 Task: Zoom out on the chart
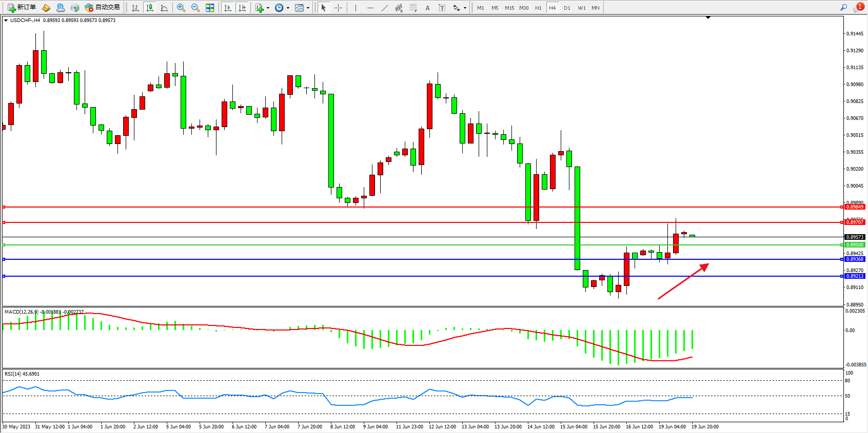195,8
